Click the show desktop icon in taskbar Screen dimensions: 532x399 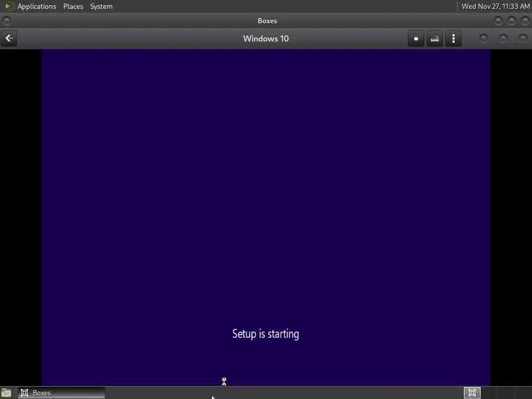[6, 393]
